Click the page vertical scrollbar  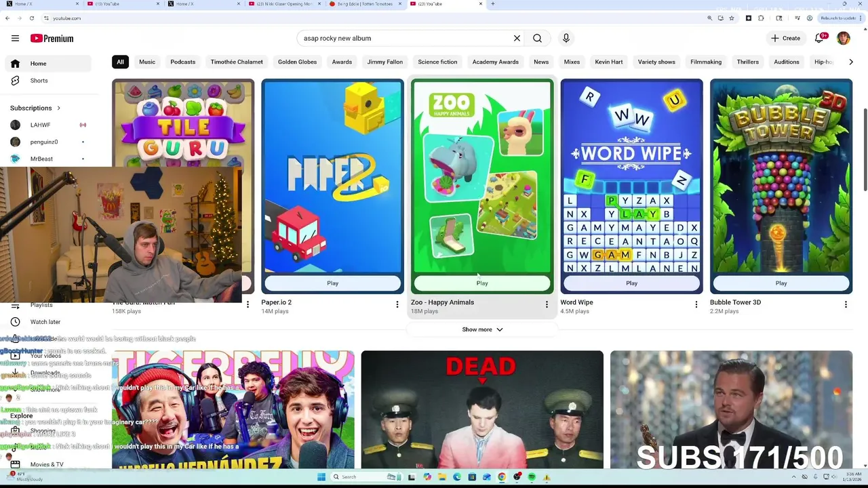(x=865, y=149)
